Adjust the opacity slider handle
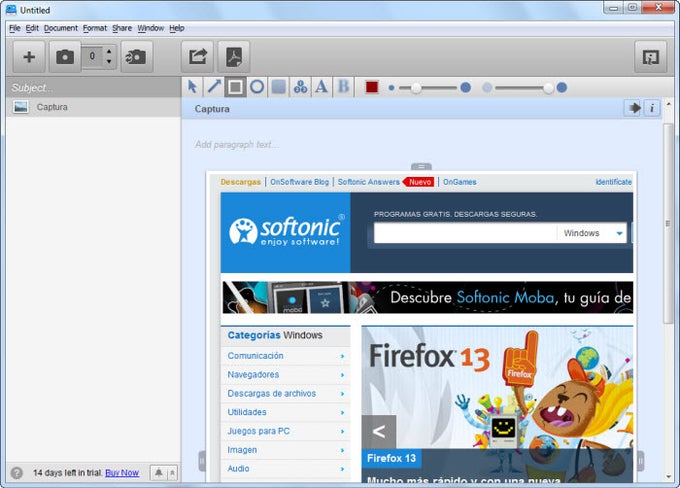This screenshot has height=488, width=680. tap(549, 88)
